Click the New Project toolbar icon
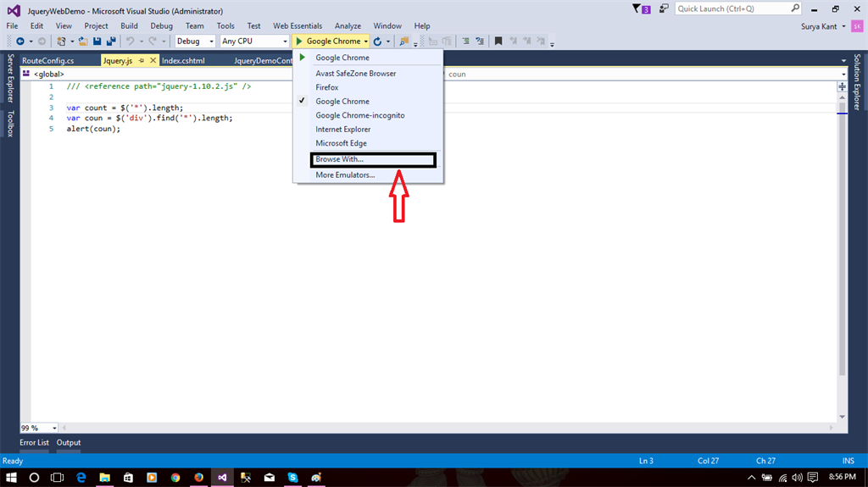Screen dimensions: 868x487 tap(61, 41)
